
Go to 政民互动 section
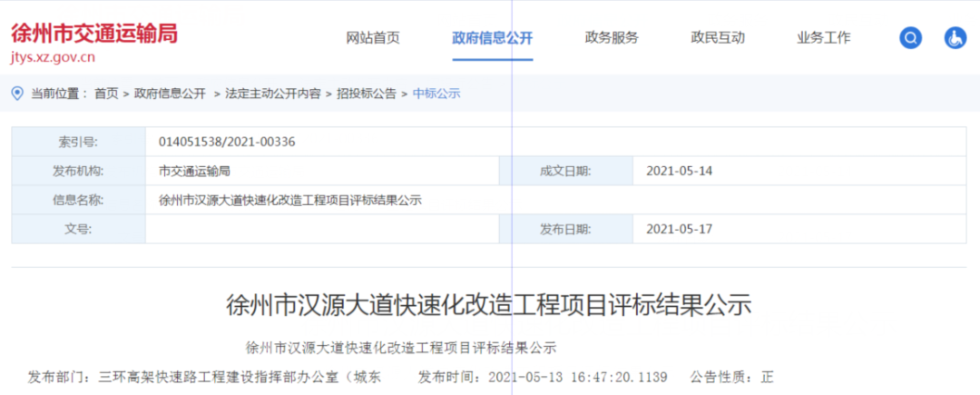718,37
